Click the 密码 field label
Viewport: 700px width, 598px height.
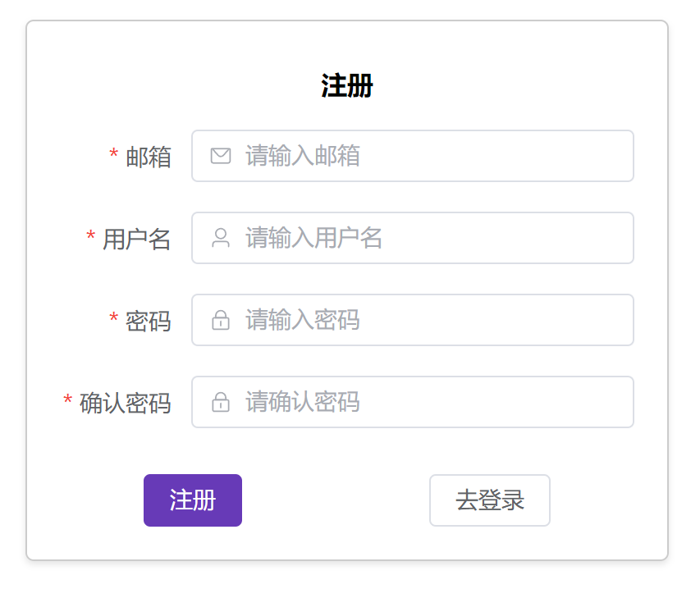147,322
